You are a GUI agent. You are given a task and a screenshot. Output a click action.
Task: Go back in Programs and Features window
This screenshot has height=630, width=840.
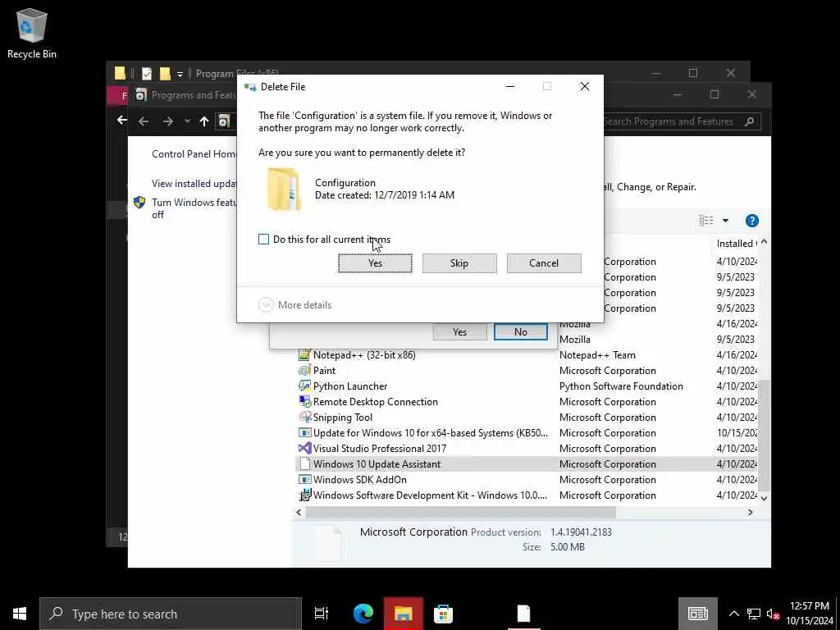(x=144, y=121)
